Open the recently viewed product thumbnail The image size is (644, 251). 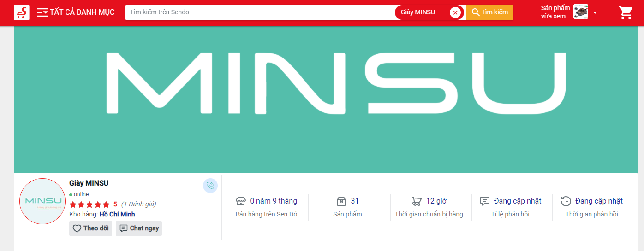[580, 12]
